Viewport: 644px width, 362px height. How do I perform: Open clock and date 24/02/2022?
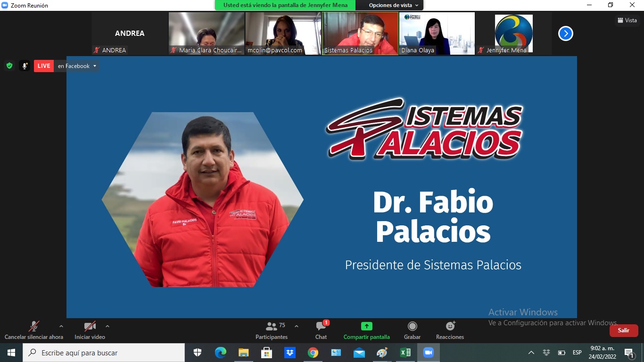[x=603, y=353]
